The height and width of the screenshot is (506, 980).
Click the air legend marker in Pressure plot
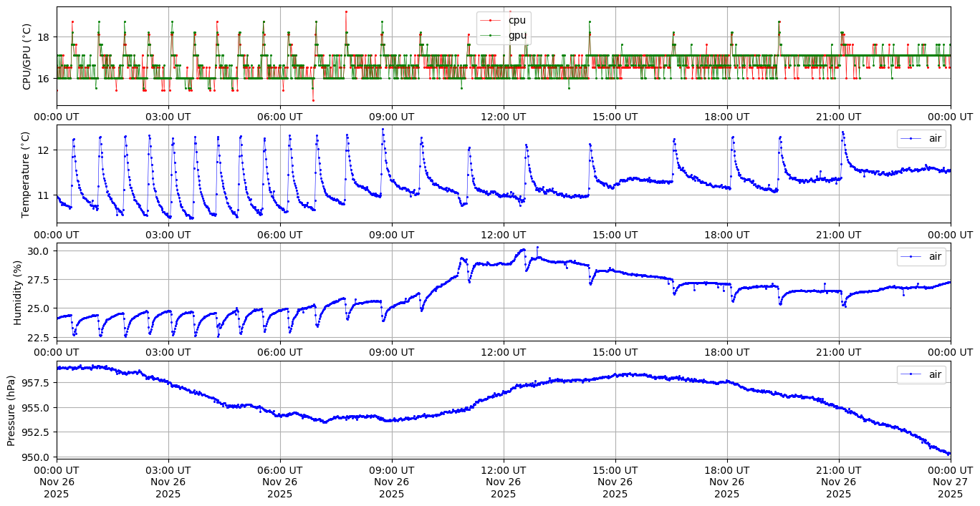tap(911, 374)
